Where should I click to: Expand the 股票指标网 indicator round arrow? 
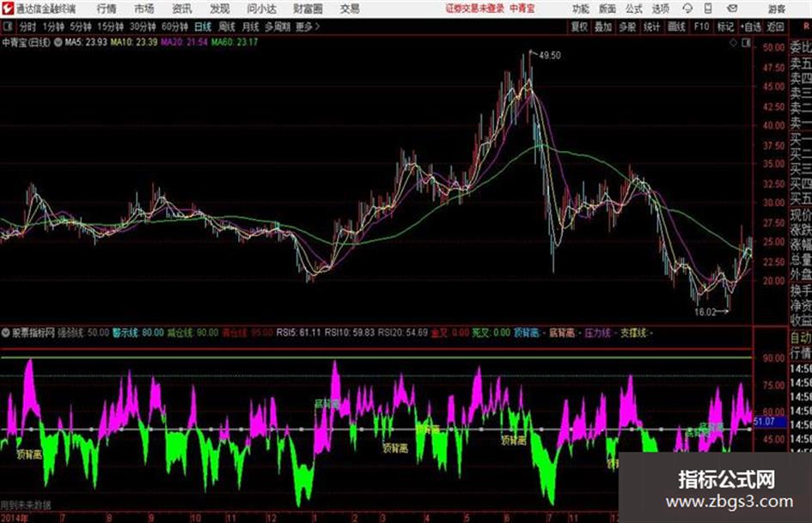coord(6,332)
